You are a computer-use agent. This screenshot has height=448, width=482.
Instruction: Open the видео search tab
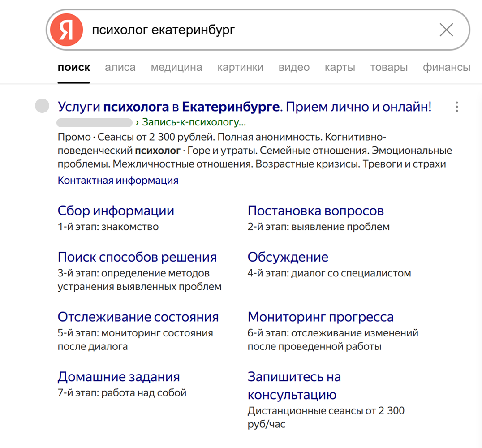pyautogui.click(x=294, y=67)
